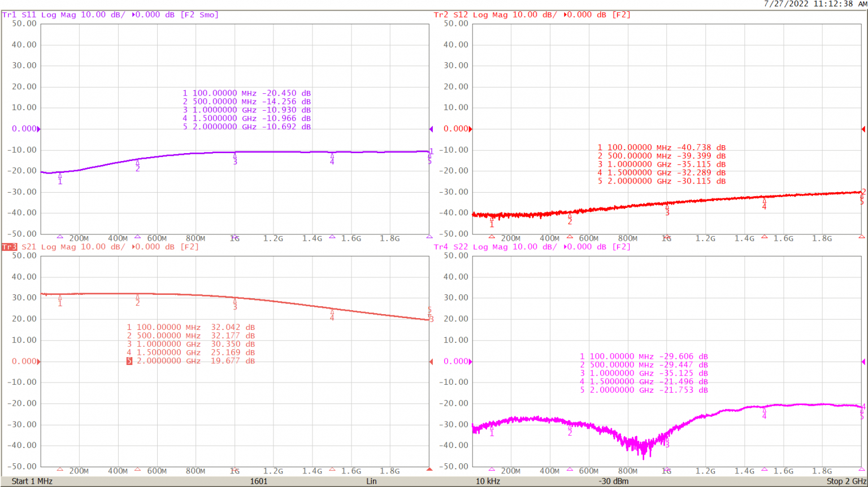Select marker 4 on the S12 trace

coord(764,201)
